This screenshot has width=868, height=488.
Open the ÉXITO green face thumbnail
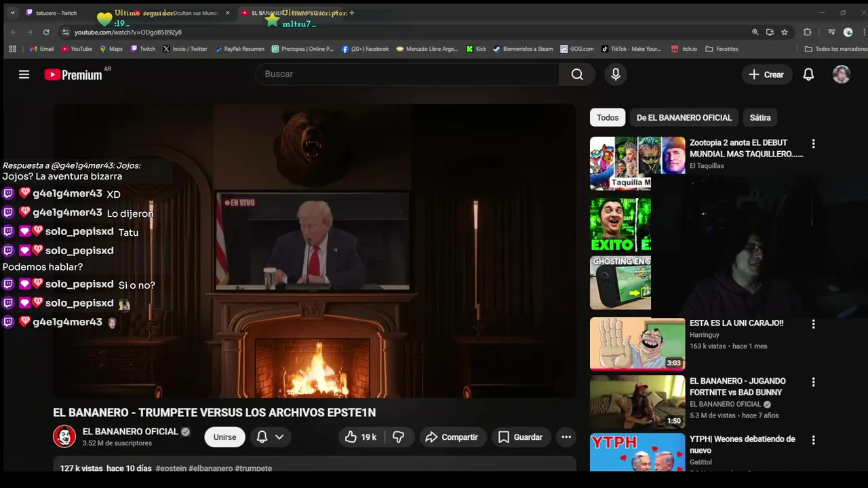[x=620, y=224]
